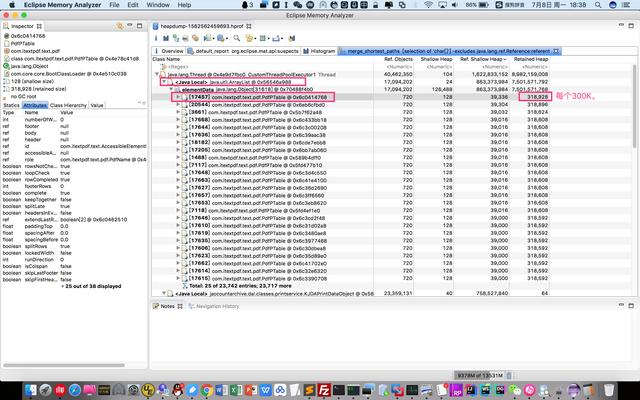Click the Export results toolbar icon
The width and height of the screenshot is (640, 400).
(x=276, y=38)
